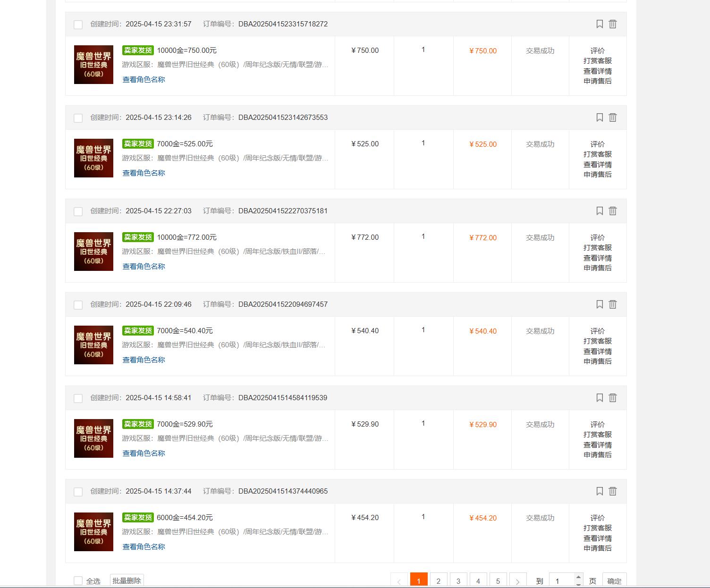Viewport: 710px width, 588px height.
Task: Trash the 10000金=772.00元 order
Action: (x=613, y=211)
